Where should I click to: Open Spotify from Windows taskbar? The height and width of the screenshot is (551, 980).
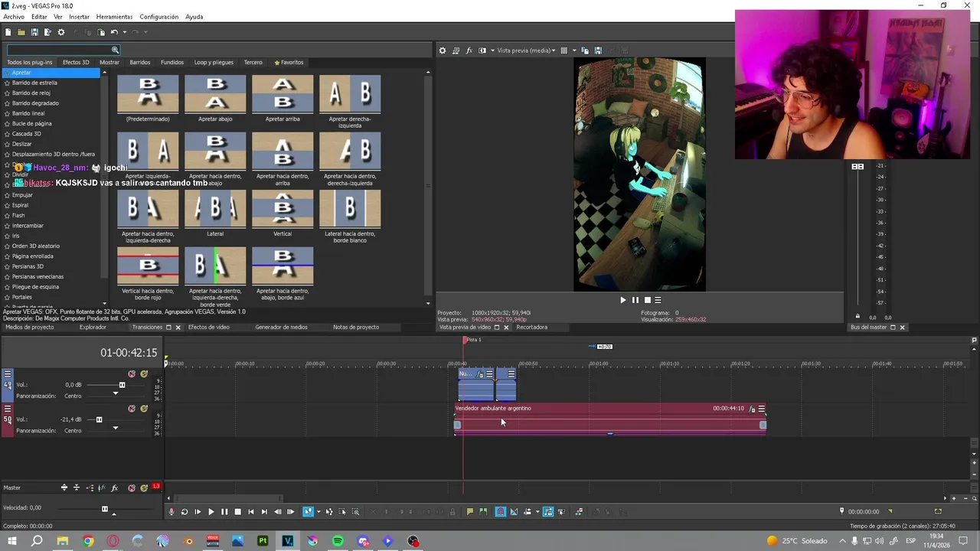338,541
